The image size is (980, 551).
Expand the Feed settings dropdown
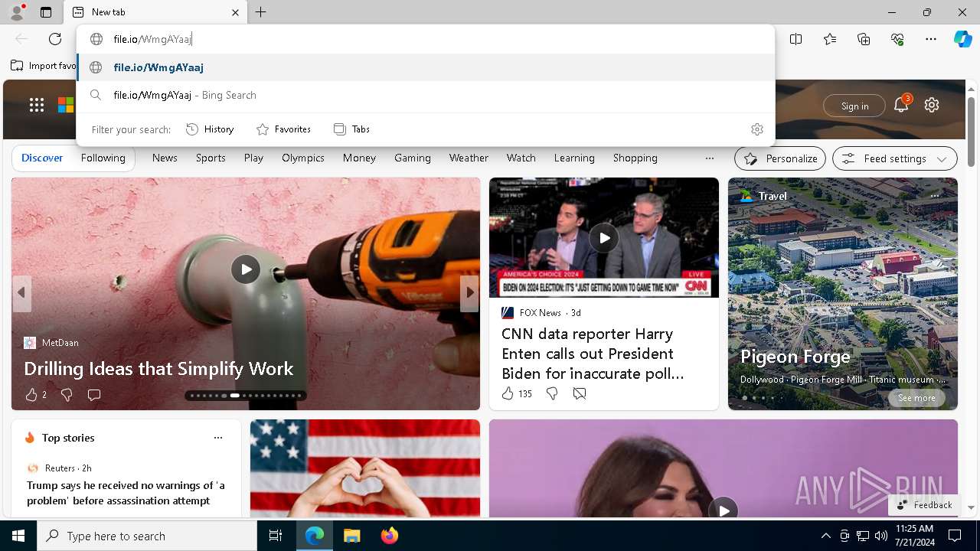coord(895,158)
